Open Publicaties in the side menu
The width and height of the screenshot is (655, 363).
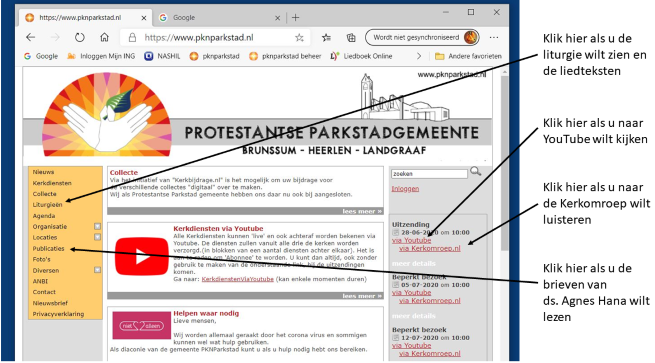click(48, 248)
